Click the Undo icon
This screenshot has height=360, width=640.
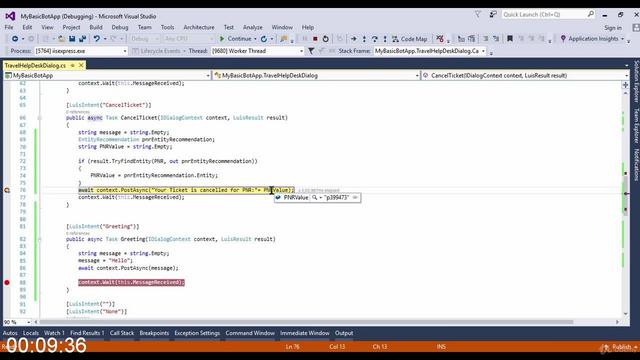coord(96,39)
